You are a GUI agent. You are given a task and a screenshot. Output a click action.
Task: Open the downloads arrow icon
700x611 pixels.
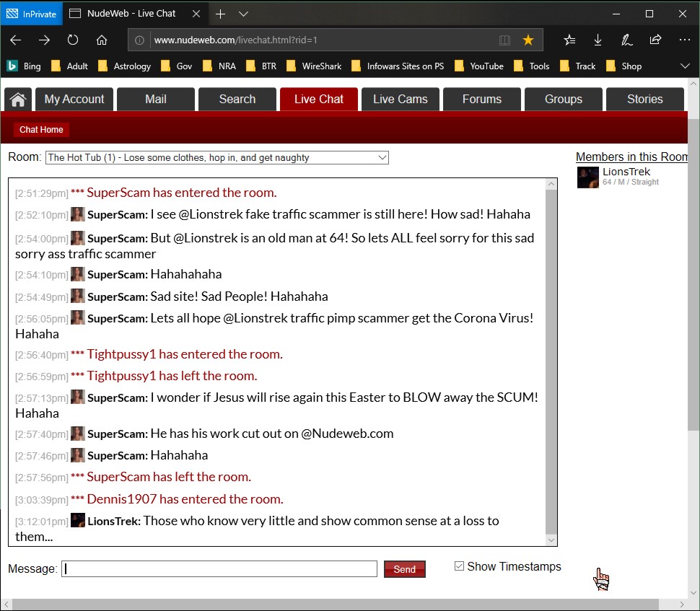tap(598, 40)
